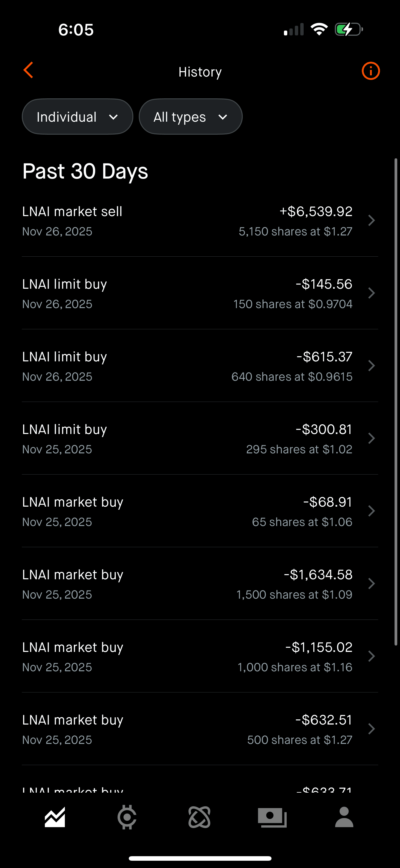Expand the All types filter
Screen dimensions: 400x868
click(x=191, y=117)
